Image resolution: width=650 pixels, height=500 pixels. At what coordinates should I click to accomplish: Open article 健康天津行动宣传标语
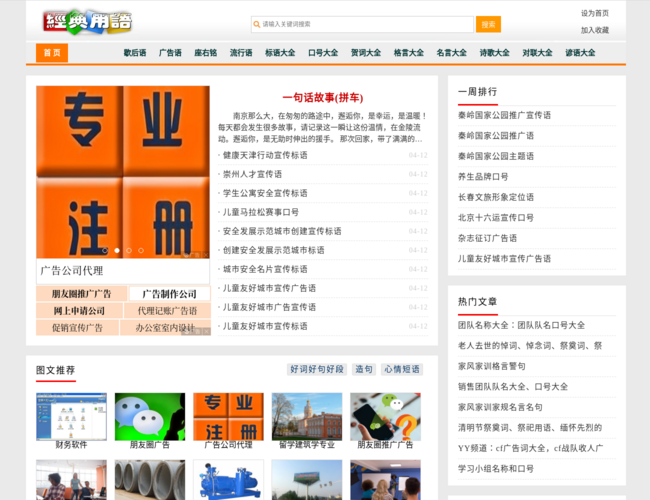click(x=265, y=155)
